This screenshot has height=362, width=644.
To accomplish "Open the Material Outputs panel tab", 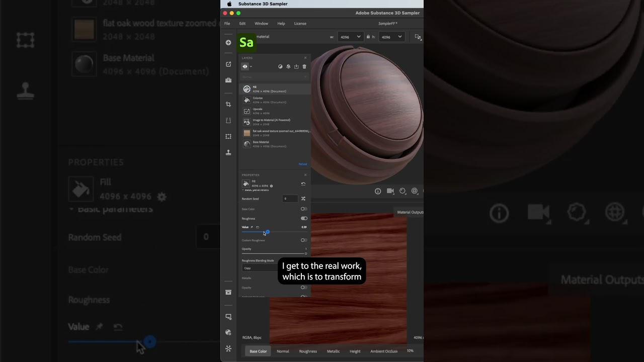I will [410, 212].
